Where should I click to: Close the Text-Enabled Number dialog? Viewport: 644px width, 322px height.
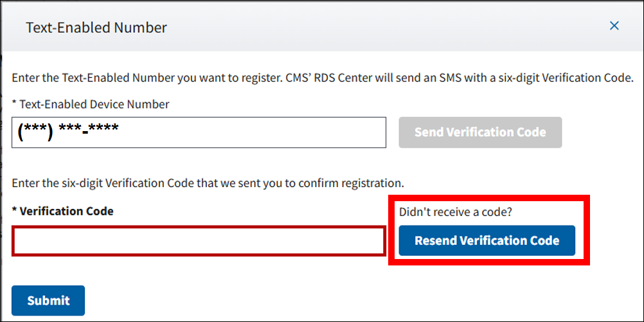point(614,26)
